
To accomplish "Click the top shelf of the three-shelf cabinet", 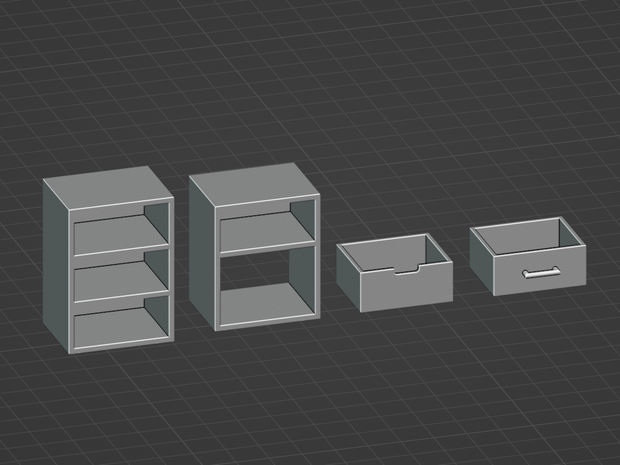I will pyautogui.click(x=119, y=233).
